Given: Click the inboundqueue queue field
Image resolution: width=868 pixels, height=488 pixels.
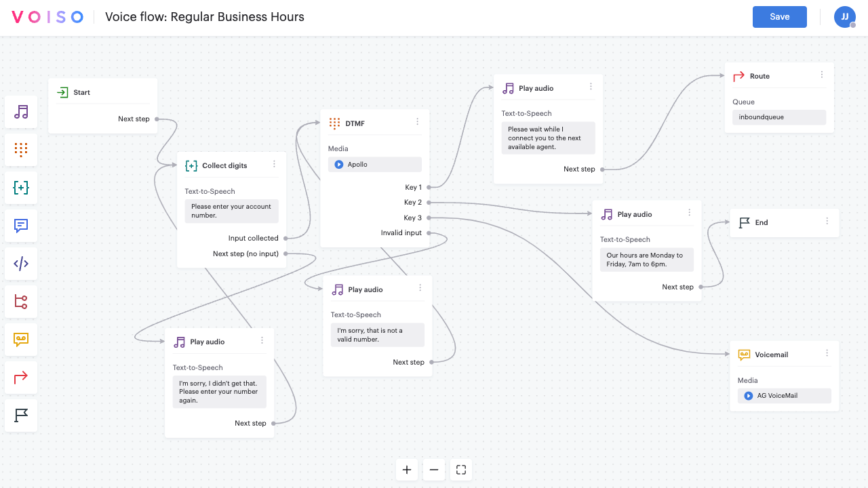Looking at the screenshot, I should point(778,117).
